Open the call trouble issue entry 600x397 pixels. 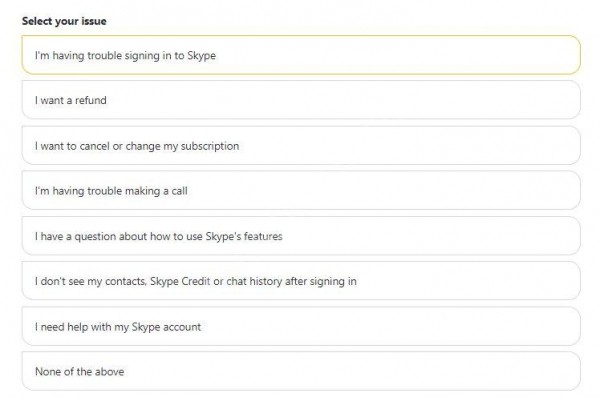click(x=301, y=190)
